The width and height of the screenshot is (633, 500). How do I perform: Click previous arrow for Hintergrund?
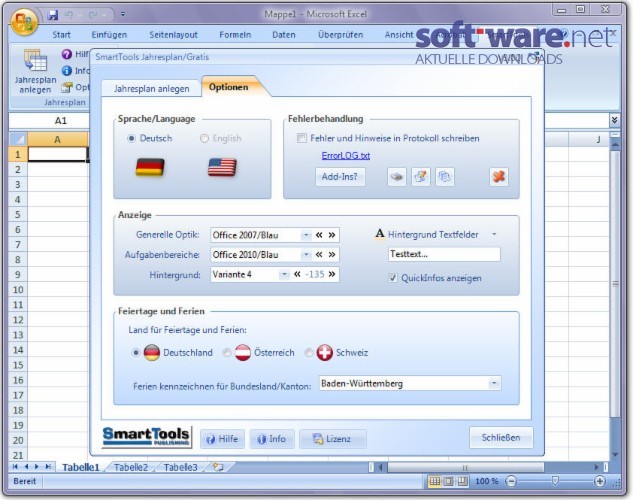(297, 274)
